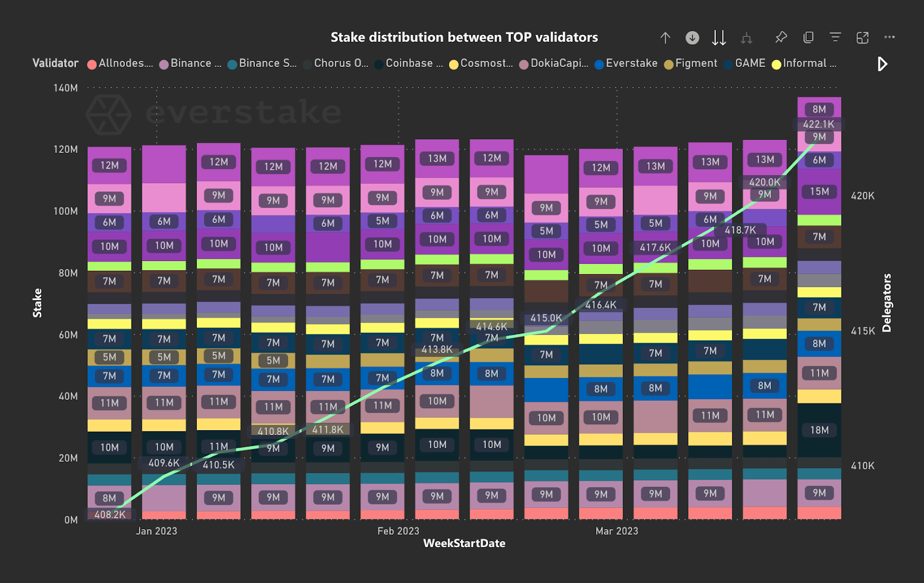Screen dimensions: 924x583
Task: Click the 420.0K line data label
Action: point(764,182)
